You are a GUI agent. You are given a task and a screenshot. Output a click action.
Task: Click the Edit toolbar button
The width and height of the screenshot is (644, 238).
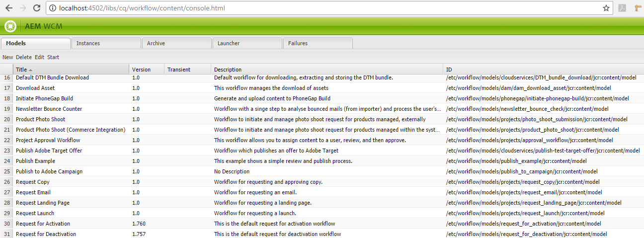(39, 57)
